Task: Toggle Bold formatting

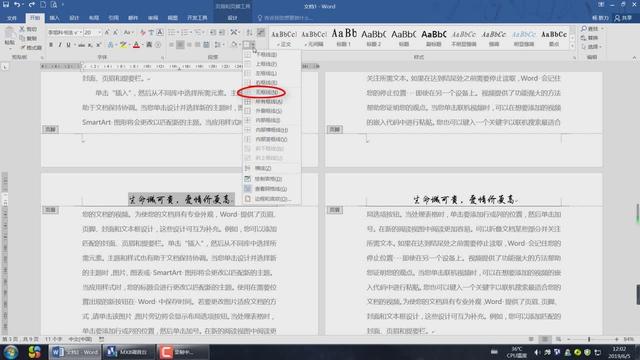Action: [x=51, y=45]
